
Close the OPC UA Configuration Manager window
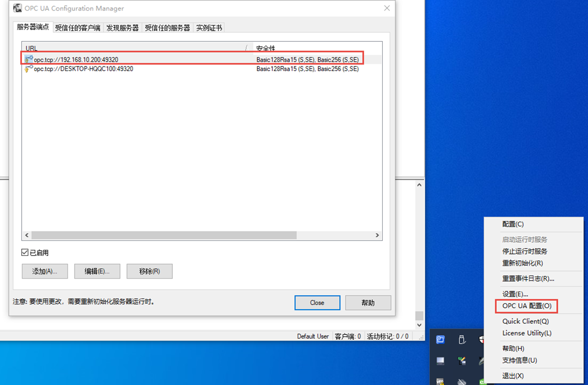tap(387, 8)
